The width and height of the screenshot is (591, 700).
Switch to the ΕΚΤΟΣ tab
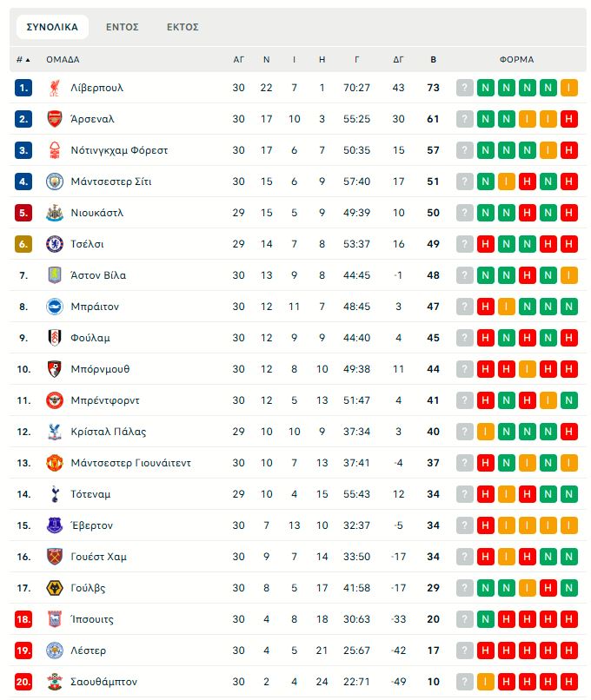point(183,27)
